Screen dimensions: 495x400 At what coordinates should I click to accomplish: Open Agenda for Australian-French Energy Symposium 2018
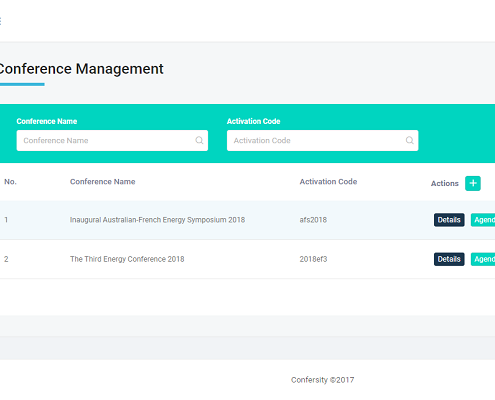click(x=483, y=220)
